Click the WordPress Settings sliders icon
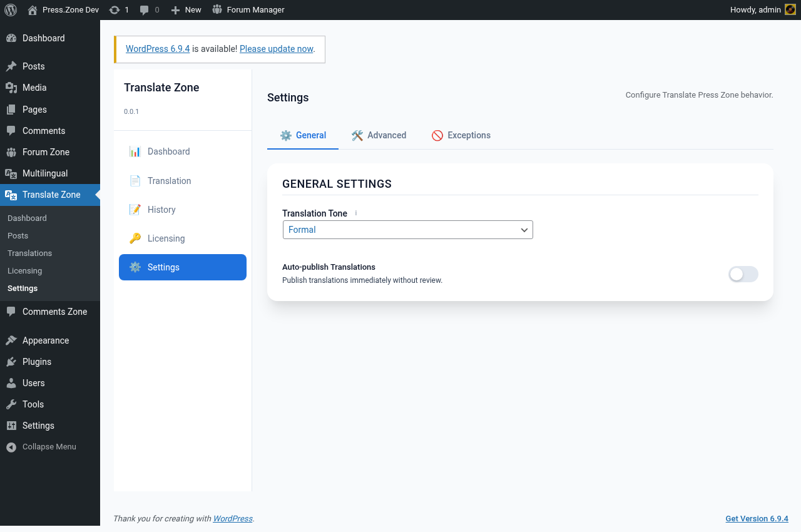The height and width of the screenshot is (532, 801). pos(11,426)
